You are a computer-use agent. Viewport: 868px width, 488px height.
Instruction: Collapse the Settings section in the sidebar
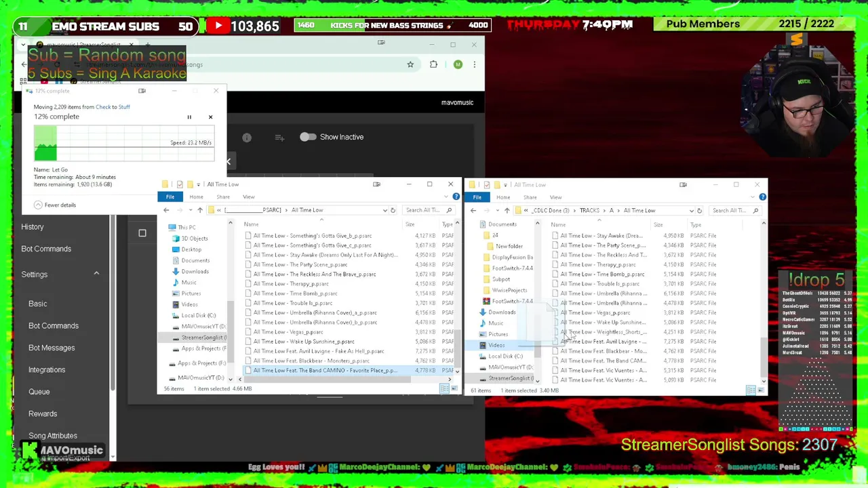(96, 273)
